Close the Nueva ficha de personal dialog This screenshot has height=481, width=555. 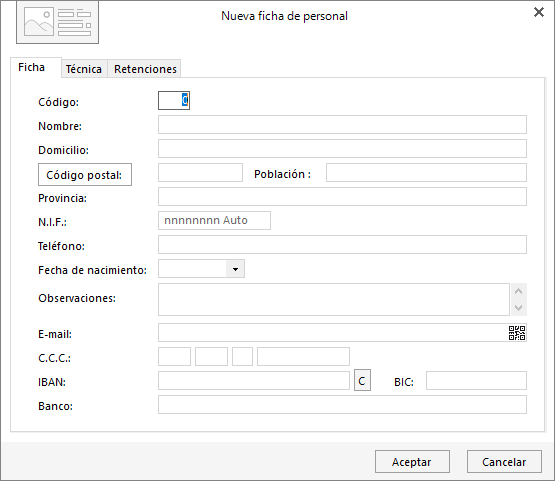(x=539, y=12)
